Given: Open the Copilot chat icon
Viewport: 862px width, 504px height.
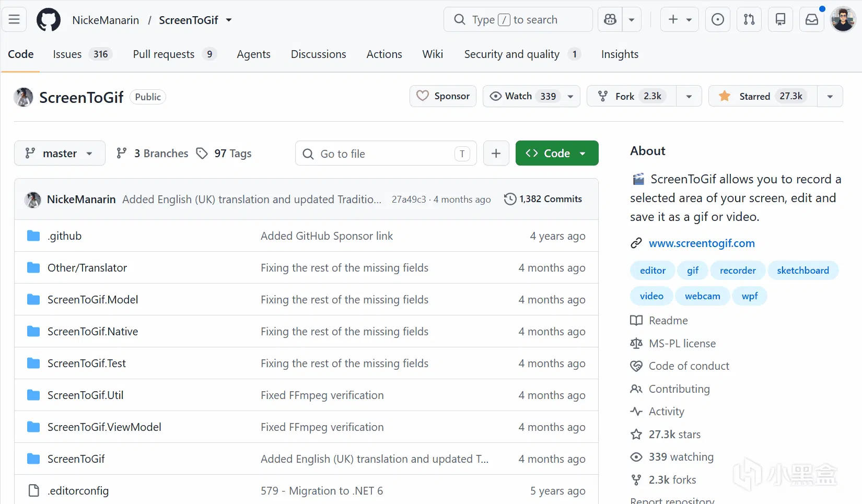Looking at the screenshot, I should (x=610, y=20).
